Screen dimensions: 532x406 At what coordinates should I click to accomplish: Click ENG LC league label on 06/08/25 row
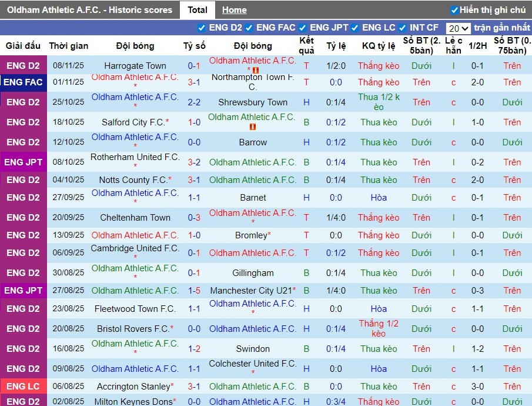[x=23, y=387]
